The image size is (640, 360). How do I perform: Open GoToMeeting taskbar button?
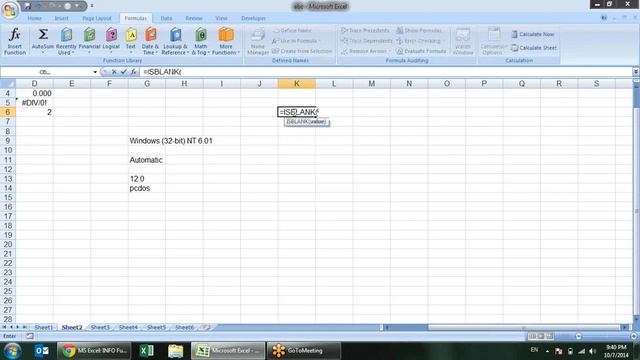click(x=304, y=351)
